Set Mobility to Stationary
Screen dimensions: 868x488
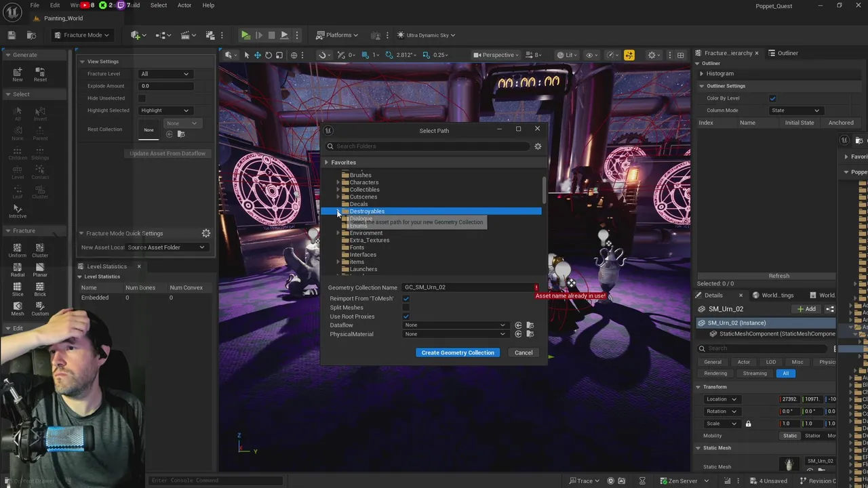click(812, 436)
